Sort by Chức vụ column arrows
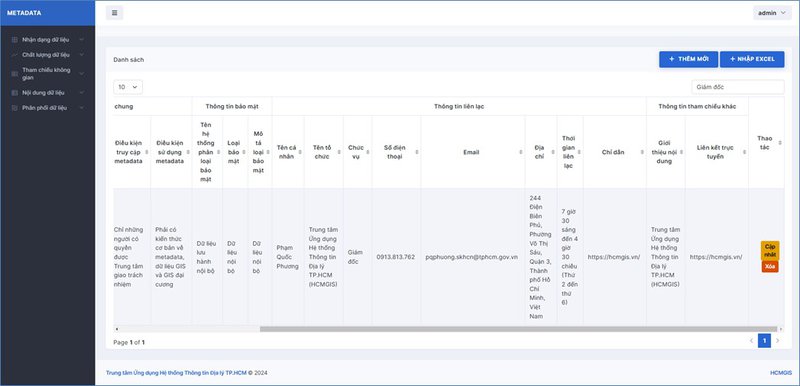800x386 pixels. 367,152
